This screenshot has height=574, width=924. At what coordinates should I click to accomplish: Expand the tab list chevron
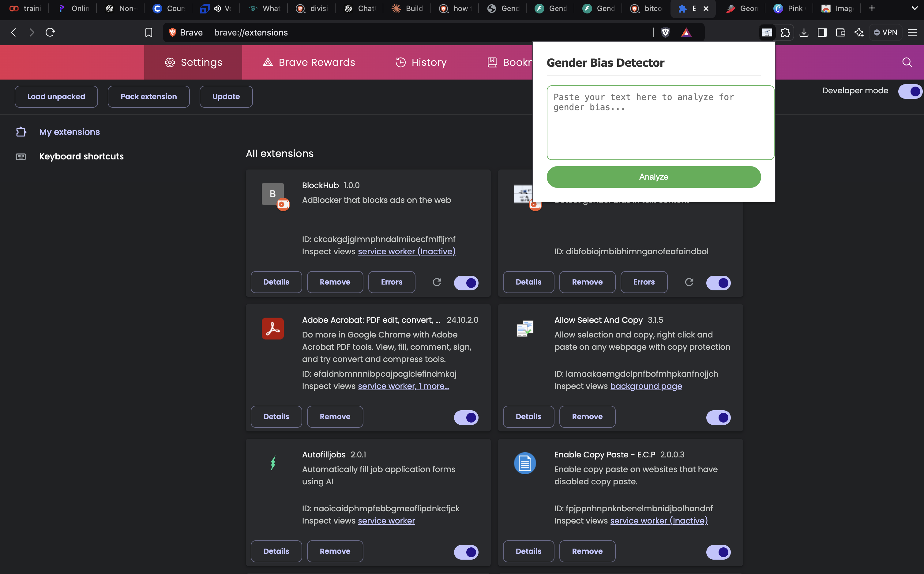[915, 8]
